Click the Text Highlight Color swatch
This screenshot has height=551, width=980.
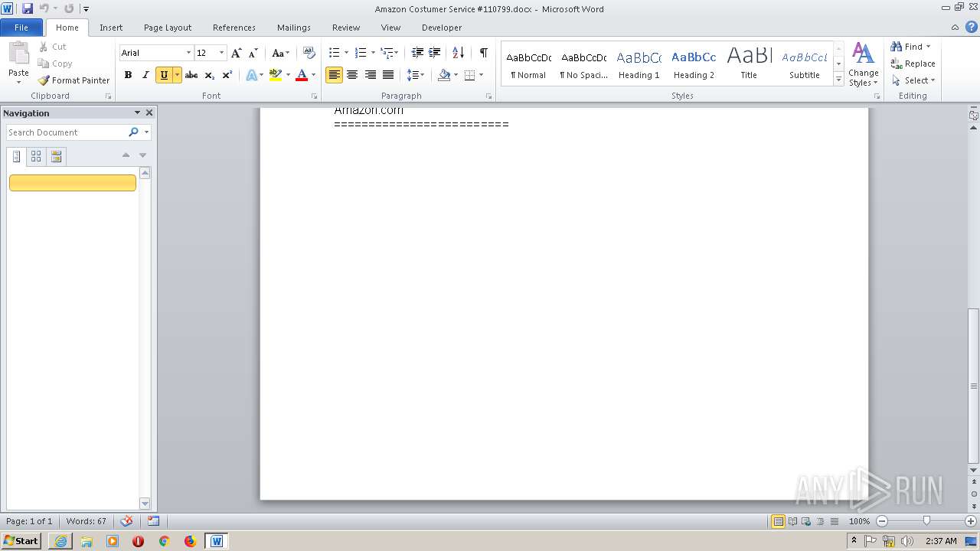click(x=276, y=75)
